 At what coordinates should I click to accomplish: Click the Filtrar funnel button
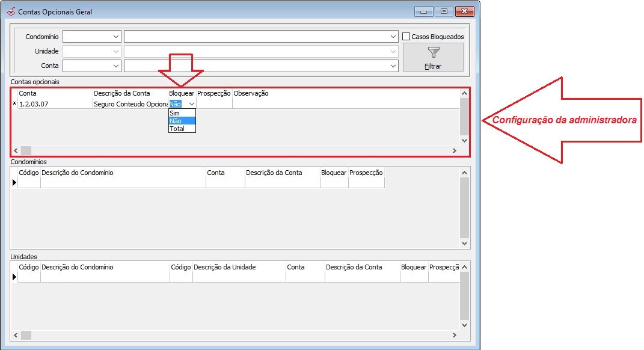click(x=433, y=57)
